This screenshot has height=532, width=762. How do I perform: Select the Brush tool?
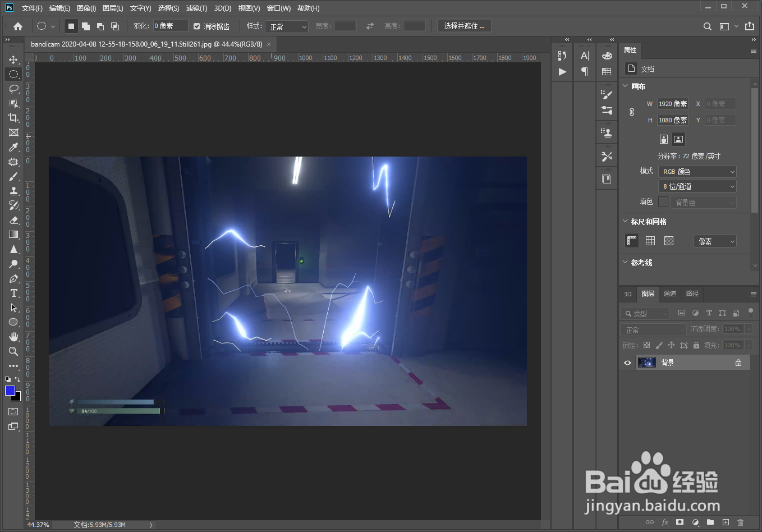(13, 176)
